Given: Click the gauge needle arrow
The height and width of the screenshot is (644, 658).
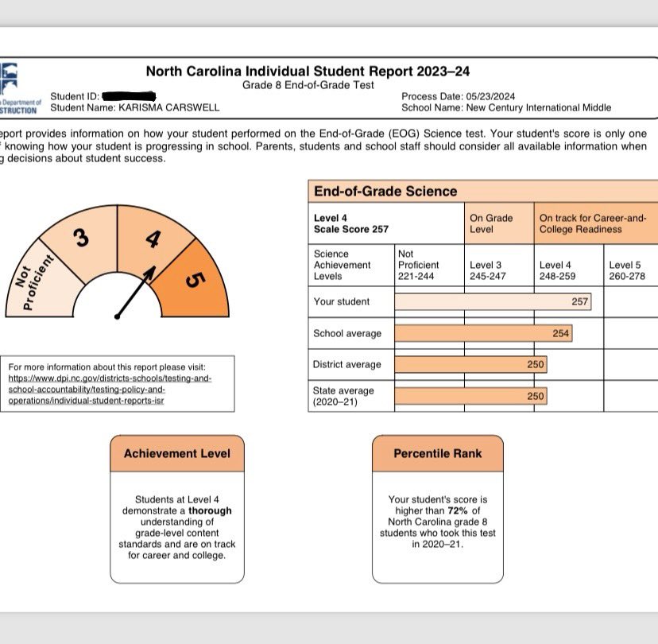Looking at the screenshot, I should [x=136, y=292].
